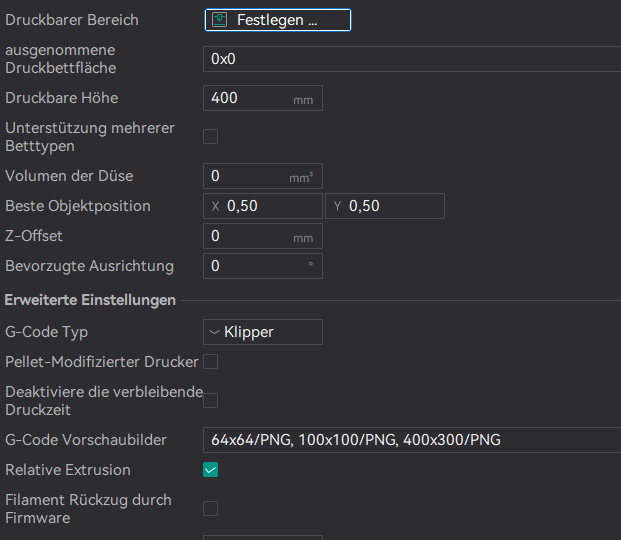The height and width of the screenshot is (540, 621).
Task: Click the Druckbare Höhe field showing 400
Action: click(263, 98)
